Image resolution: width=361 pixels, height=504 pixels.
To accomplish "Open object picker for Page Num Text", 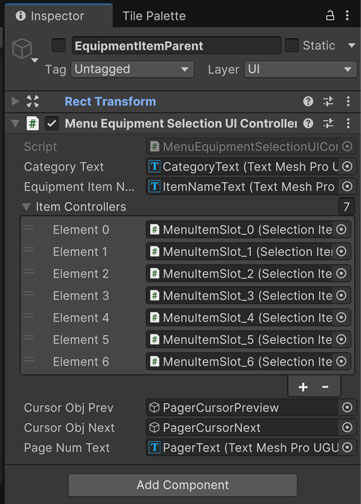I will click(x=347, y=447).
